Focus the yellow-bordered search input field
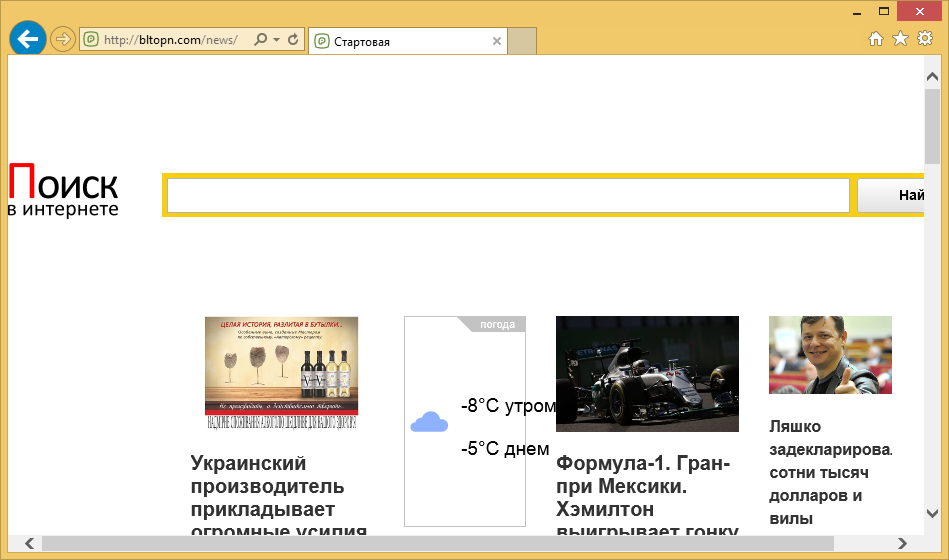949x560 pixels. [508, 196]
